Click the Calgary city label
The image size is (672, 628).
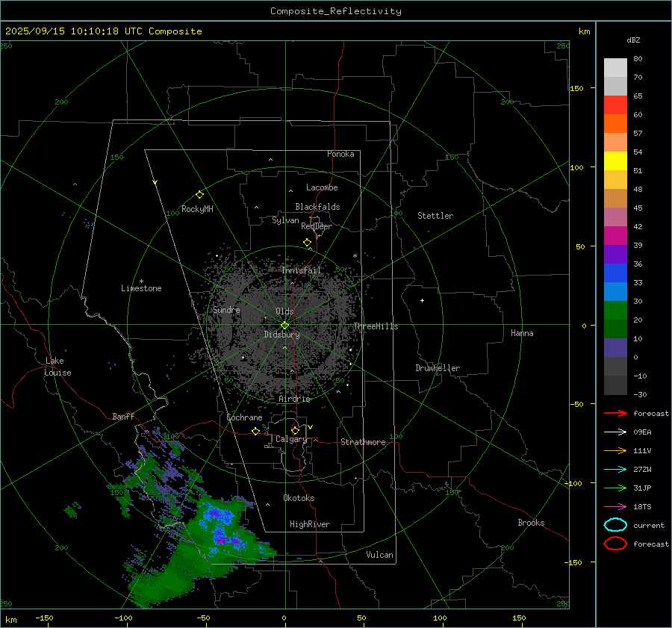click(x=291, y=439)
